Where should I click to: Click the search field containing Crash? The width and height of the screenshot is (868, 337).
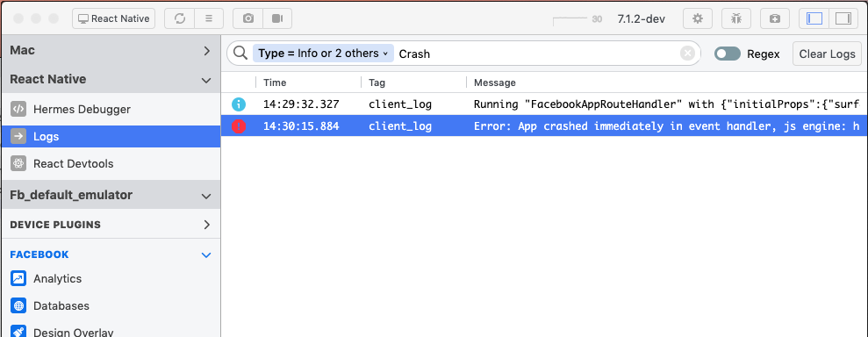point(537,54)
